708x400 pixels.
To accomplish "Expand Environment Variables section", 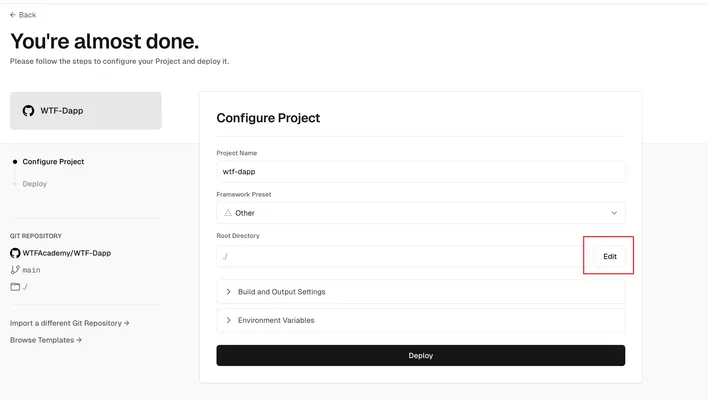I will point(421,320).
